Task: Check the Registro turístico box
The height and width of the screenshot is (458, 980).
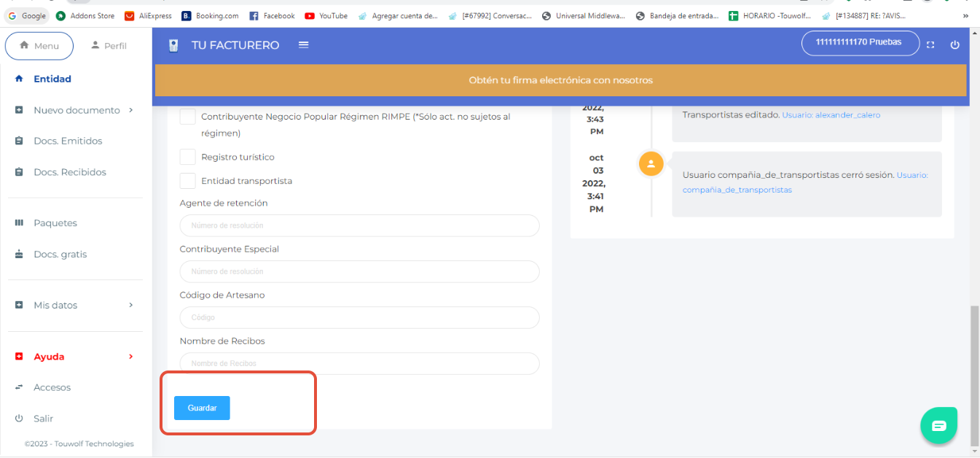Action: (x=187, y=157)
